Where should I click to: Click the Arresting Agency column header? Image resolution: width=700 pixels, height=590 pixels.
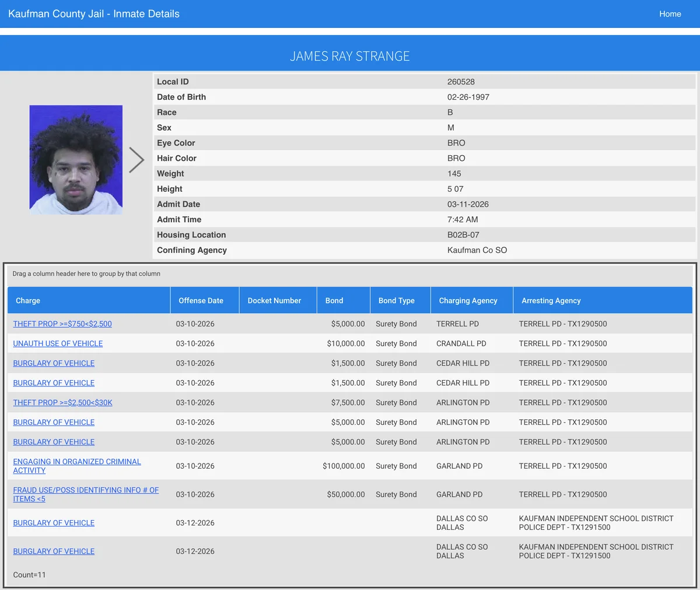[551, 301]
